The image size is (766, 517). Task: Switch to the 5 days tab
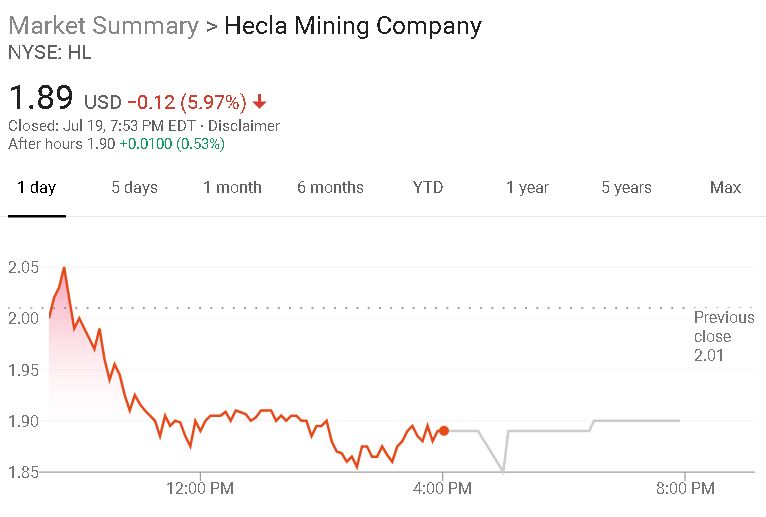point(134,187)
